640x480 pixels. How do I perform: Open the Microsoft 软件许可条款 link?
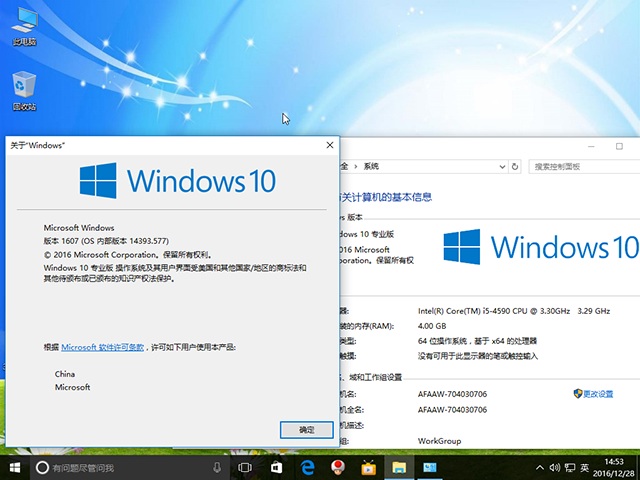pyautogui.click(x=102, y=347)
